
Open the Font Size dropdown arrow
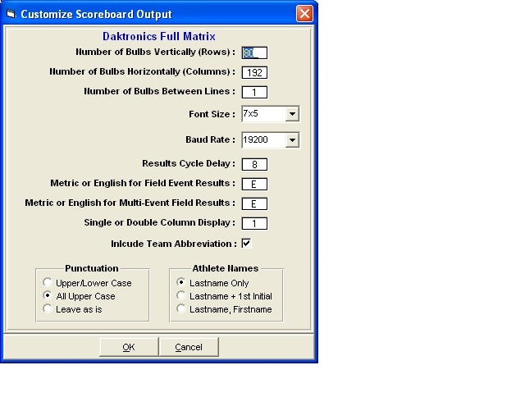(292, 114)
